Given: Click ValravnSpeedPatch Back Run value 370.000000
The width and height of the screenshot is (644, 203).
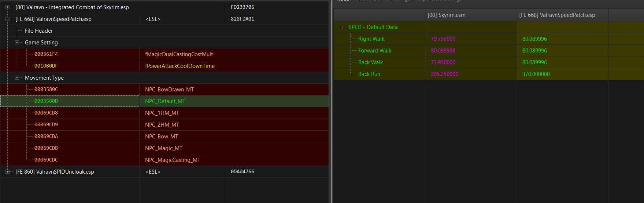Looking at the screenshot, I should [536, 74].
